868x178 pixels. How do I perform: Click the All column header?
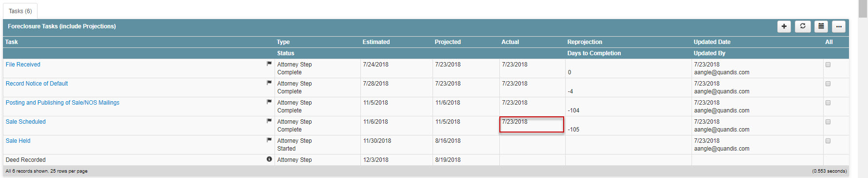coord(829,42)
